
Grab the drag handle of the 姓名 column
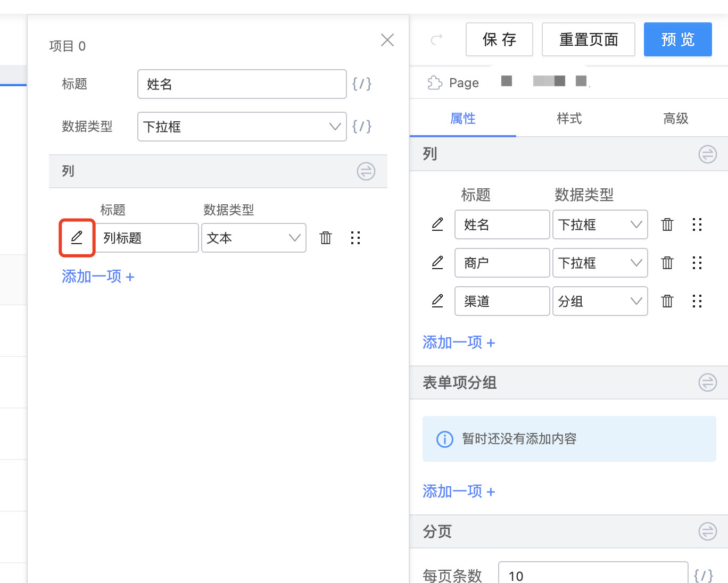(697, 224)
